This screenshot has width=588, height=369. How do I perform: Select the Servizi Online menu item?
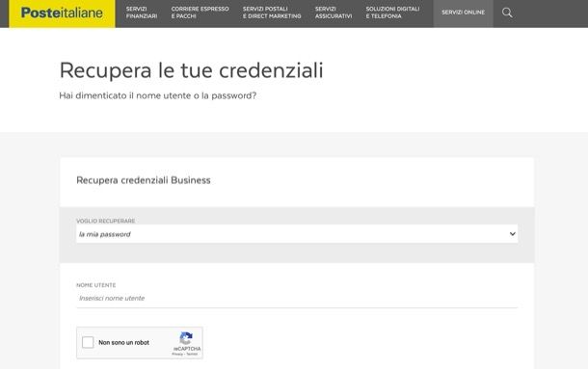coord(463,13)
